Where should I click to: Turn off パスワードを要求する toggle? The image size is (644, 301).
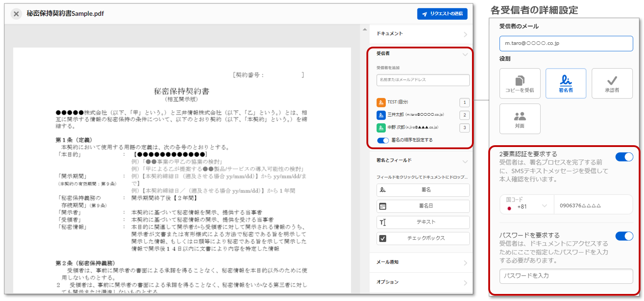pyautogui.click(x=624, y=236)
